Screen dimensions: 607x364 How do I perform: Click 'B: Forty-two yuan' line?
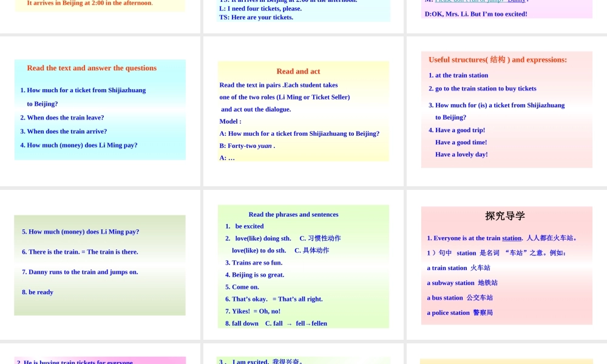tap(248, 146)
